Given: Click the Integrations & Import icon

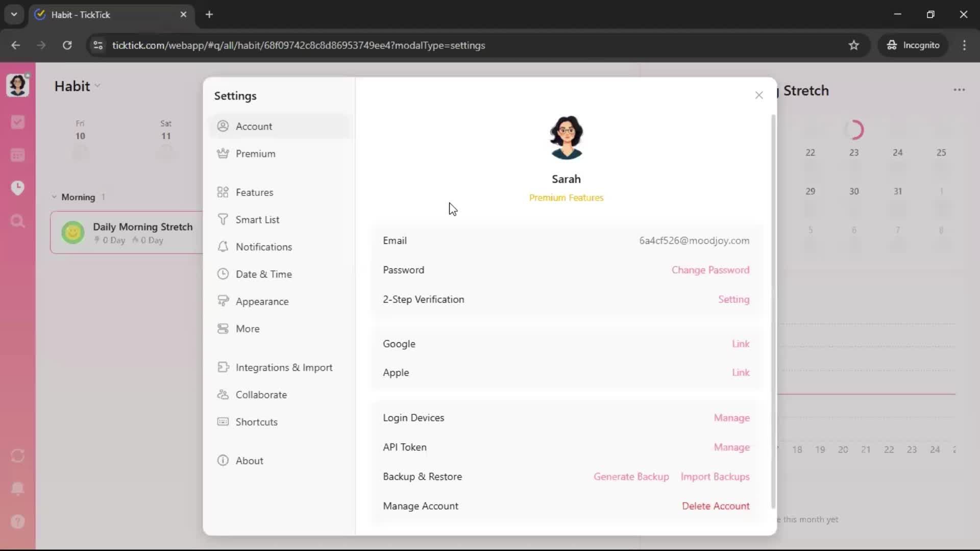Looking at the screenshot, I should point(223,367).
